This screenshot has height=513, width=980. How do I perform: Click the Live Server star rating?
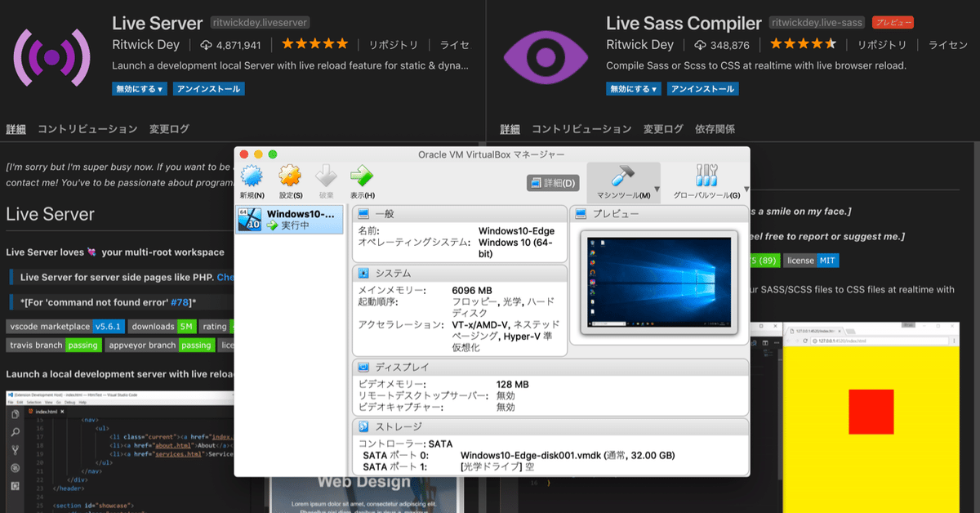click(314, 45)
